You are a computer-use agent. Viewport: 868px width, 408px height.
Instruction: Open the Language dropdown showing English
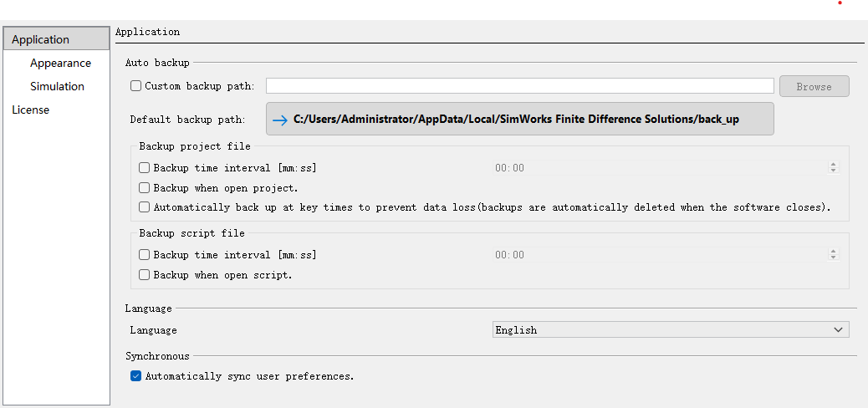pyautogui.click(x=671, y=330)
